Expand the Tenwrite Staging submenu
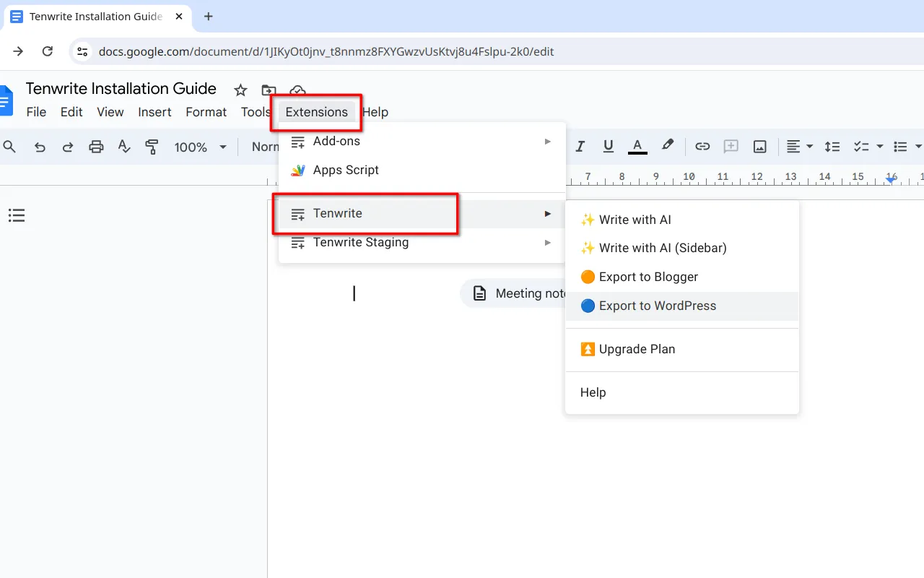 coord(422,243)
